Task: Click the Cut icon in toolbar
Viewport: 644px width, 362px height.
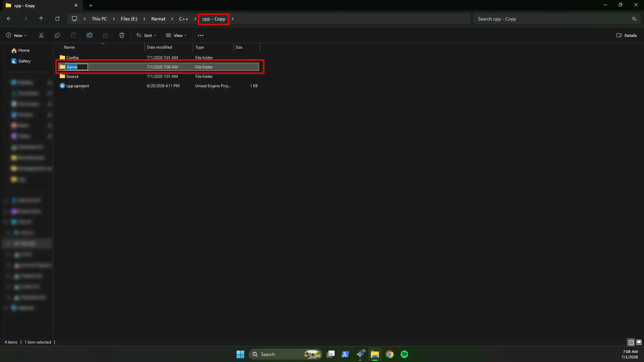Action: (x=41, y=35)
